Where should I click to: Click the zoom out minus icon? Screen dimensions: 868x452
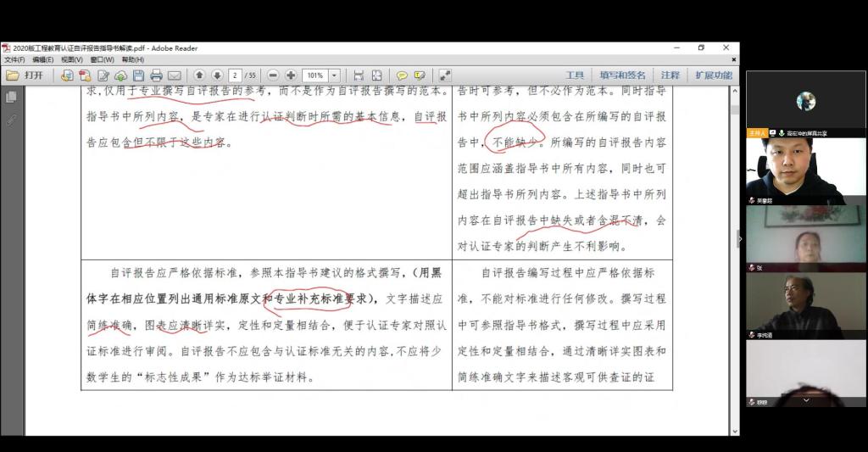pos(273,75)
